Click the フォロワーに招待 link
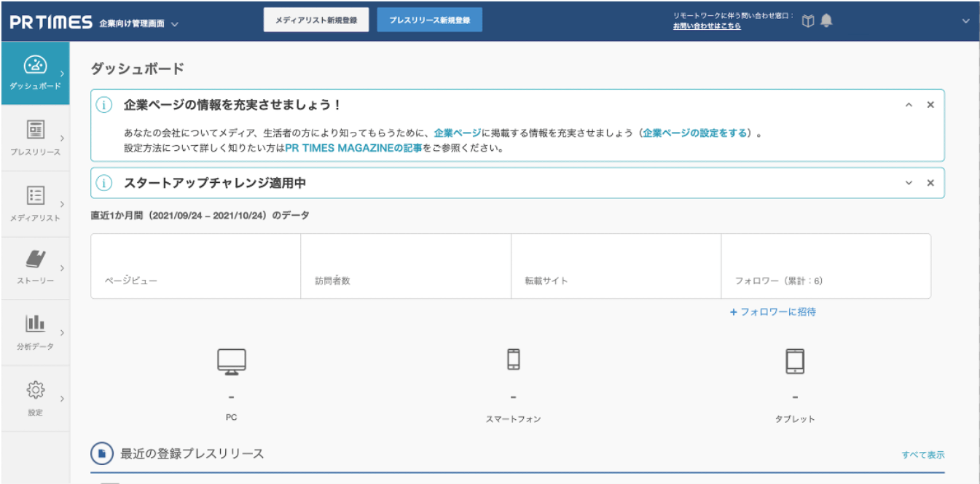This screenshot has height=484, width=980. pos(773,312)
